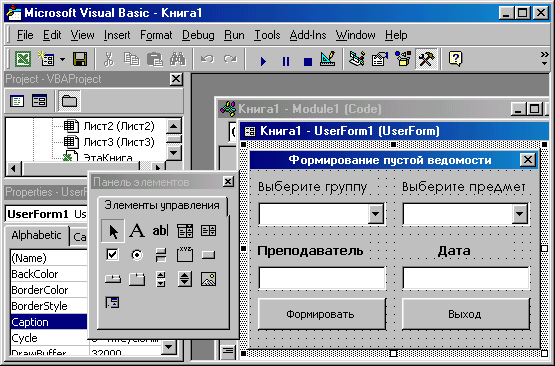
Task: Toggle the Toolbox toolbar icon
Action: pos(426,59)
